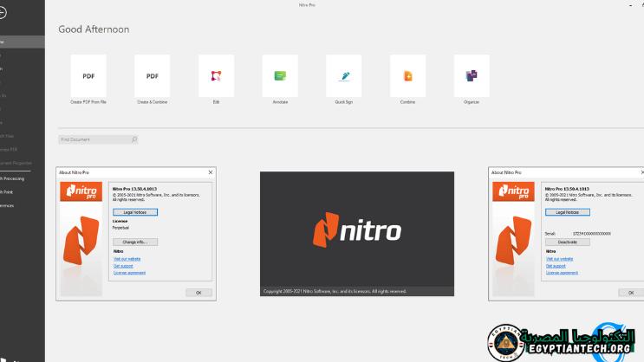Image resolution: width=644 pixels, height=362 pixels.
Task: Click the magnifier icon in Find Document
Action: tap(134, 139)
